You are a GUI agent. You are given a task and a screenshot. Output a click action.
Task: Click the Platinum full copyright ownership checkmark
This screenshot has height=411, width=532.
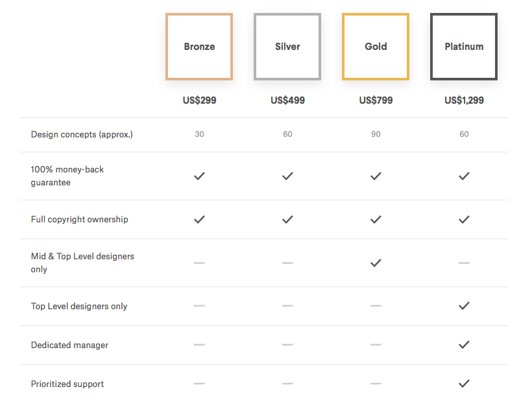pyautogui.click(x=464, y=220)
